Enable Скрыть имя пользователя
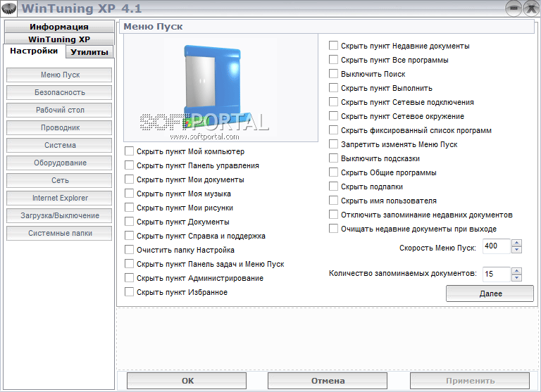541x392 pixels. [x=334, y=201]
